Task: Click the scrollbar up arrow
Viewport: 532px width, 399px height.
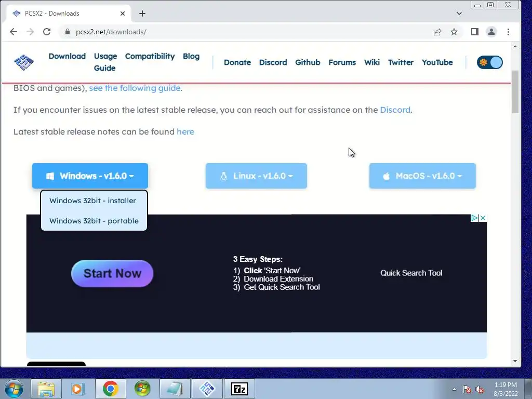Action: [515, 46]
